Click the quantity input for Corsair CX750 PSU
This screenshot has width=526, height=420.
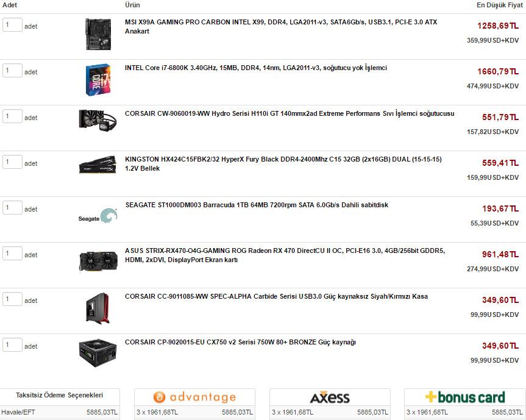tap(12, 345)
